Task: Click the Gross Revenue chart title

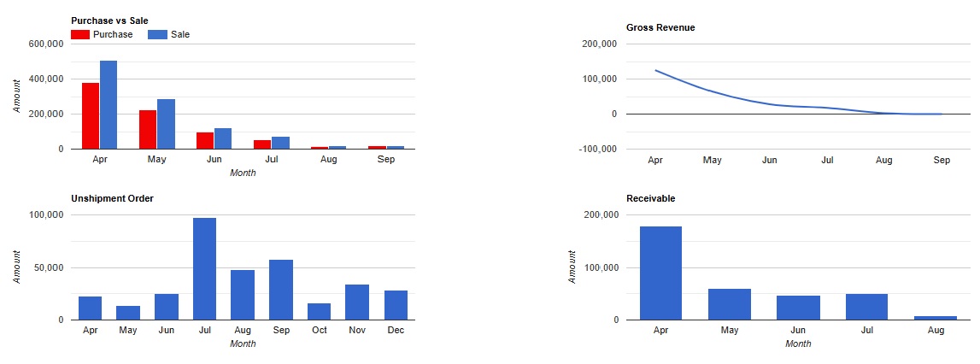Action: click(x=660, y=27)
